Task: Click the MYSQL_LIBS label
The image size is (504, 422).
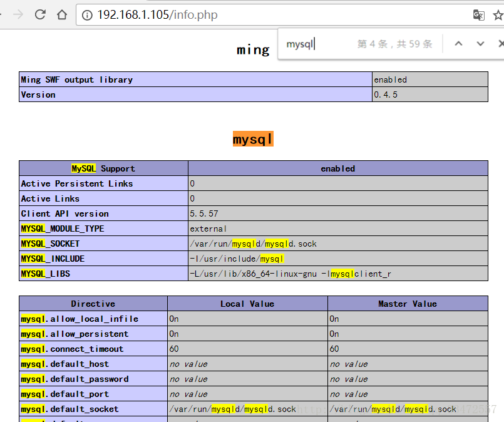Action: [x=45, y=274]
